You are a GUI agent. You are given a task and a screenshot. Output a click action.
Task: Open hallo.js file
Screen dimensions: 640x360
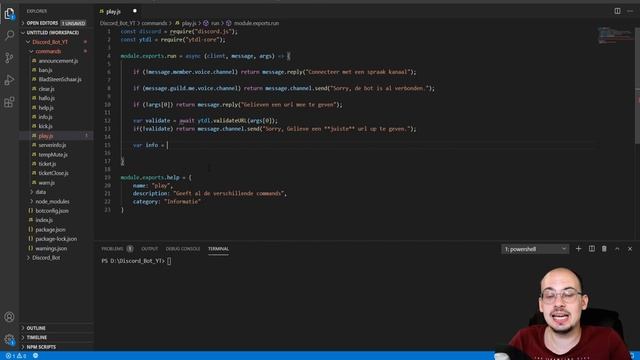(x=47, y=98)
